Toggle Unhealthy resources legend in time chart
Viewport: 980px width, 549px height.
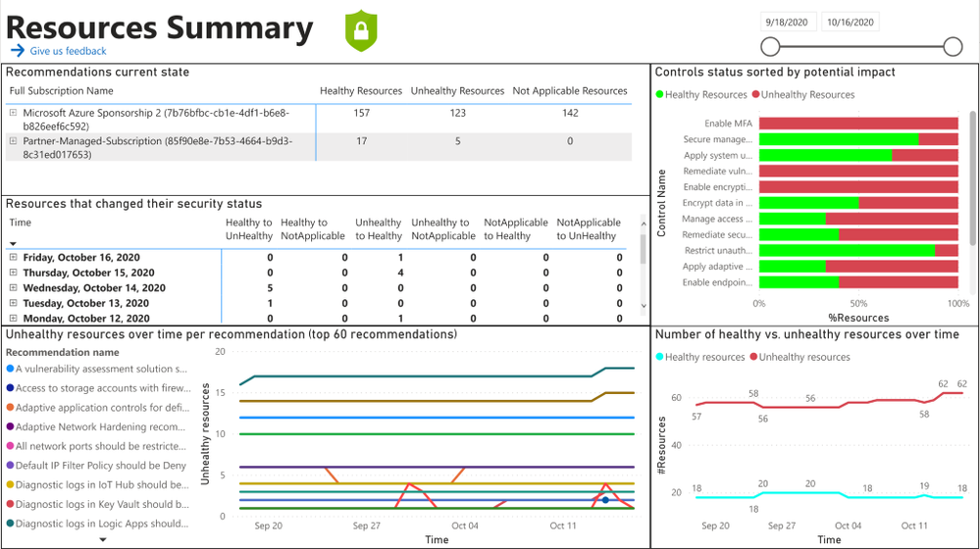[800, 357]
